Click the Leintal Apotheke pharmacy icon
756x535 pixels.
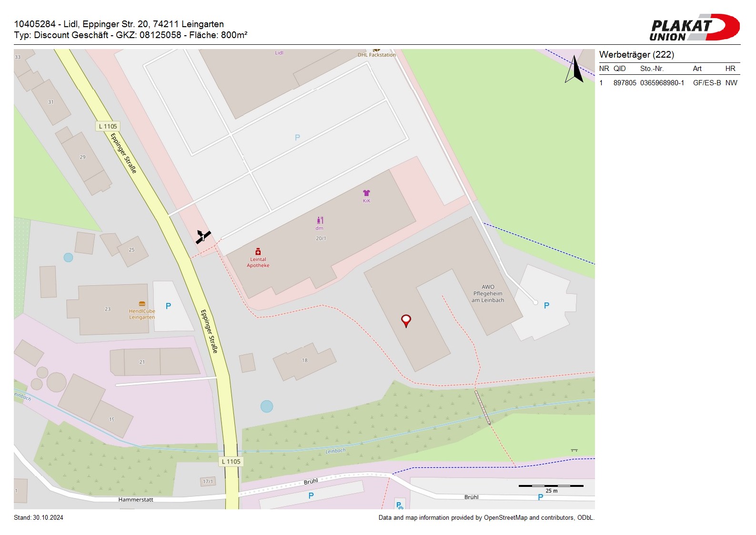pyautogui.click(x=258, y=252)
